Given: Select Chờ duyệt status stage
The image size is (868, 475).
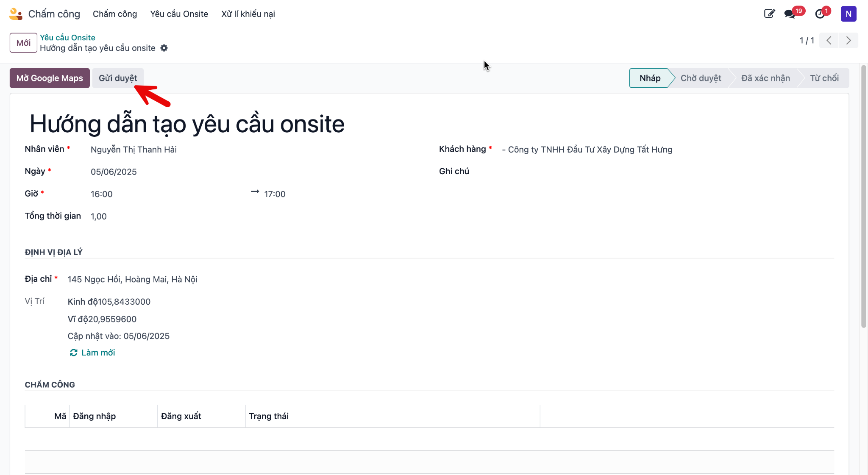Looking at the screenshot, I should pos(701,78).
